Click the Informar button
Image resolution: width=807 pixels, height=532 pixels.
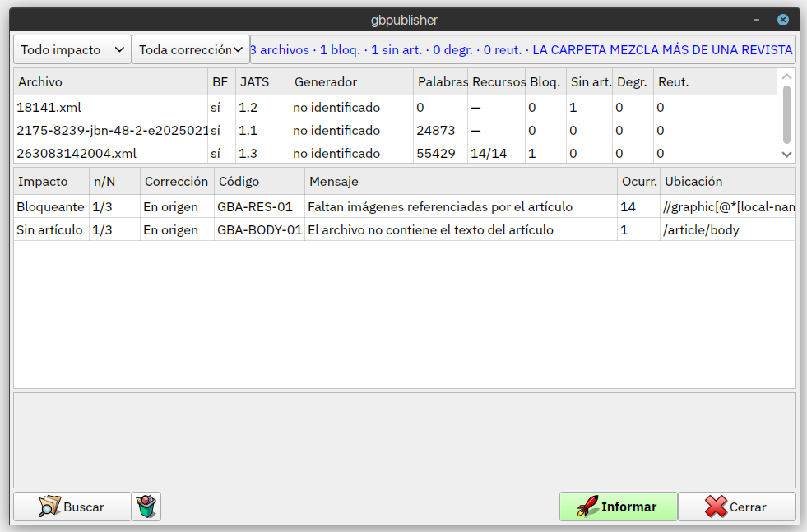click(x=618, y=507)
